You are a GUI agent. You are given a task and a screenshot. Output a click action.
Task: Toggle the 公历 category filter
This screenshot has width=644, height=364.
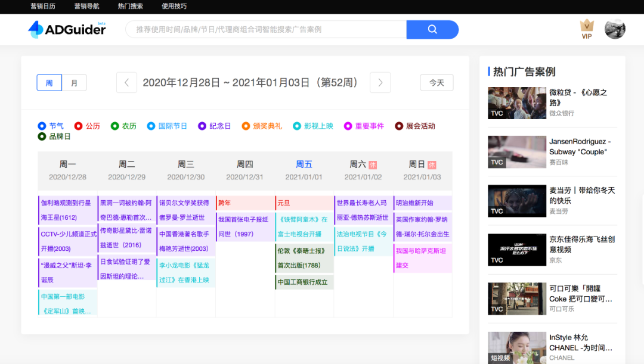pyautogui.click(x=87, y=126)
